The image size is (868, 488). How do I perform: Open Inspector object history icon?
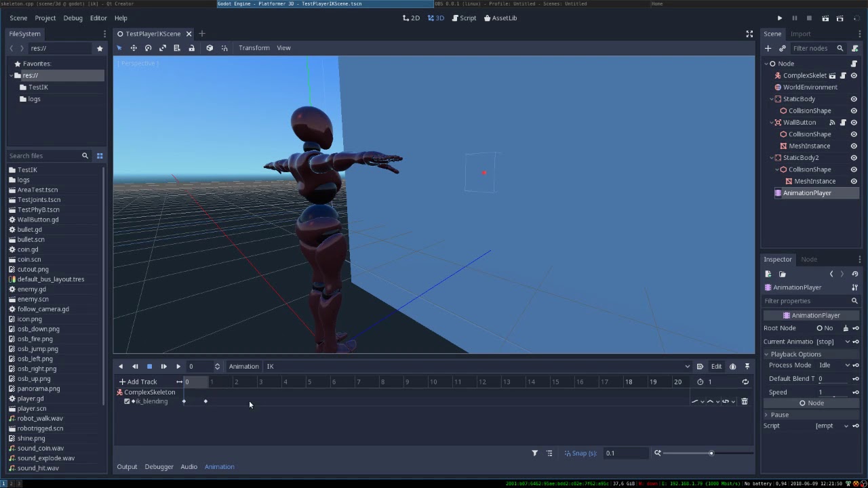tap(855, 274)
